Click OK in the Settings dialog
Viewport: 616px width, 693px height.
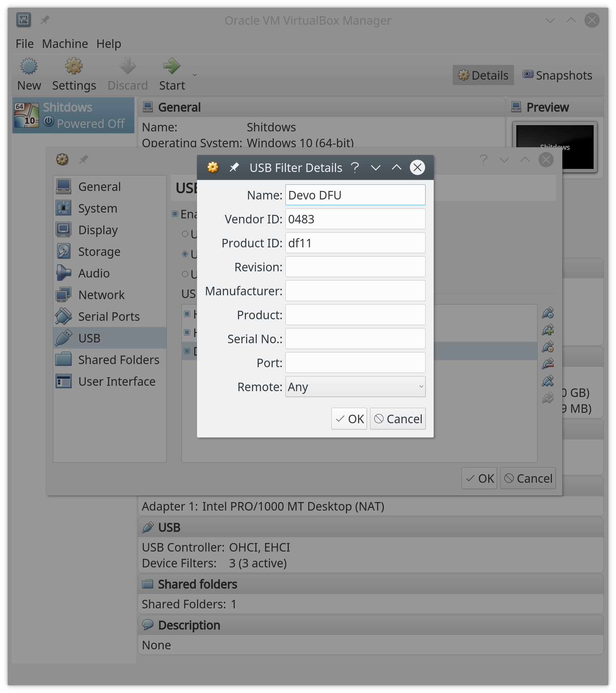(479, 478)
